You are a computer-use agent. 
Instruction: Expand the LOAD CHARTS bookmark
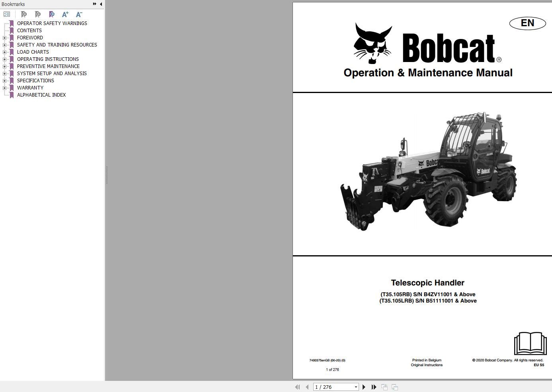tap(4, 52)
